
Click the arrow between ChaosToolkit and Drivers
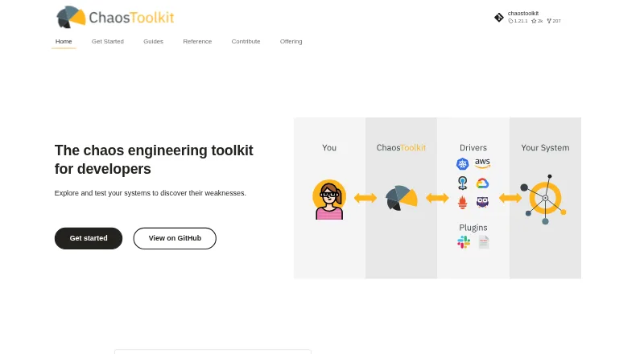click(437, 198)
